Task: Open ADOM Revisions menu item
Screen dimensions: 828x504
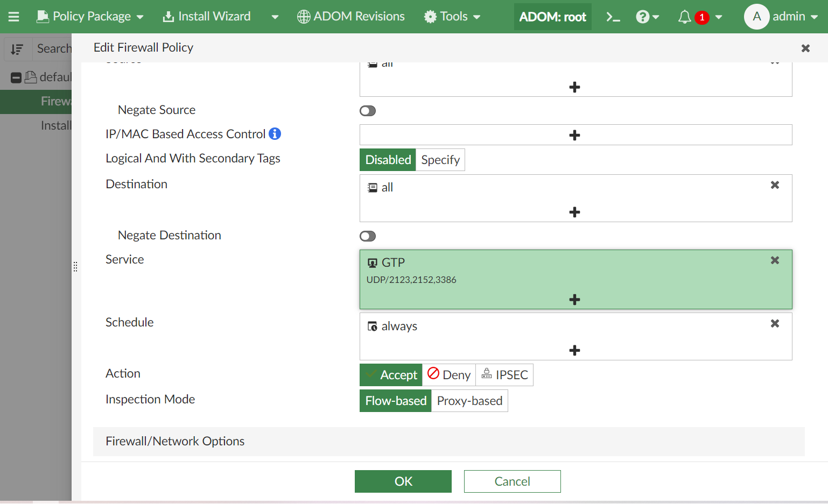Action: 351,17
